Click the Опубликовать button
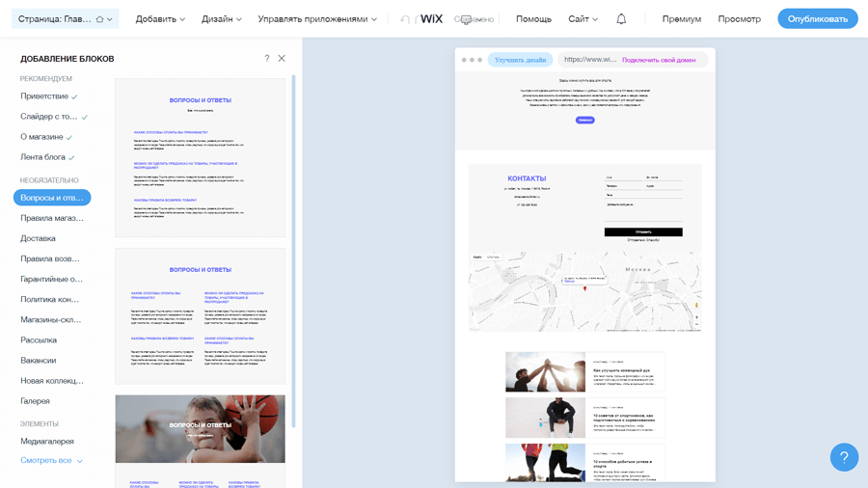 (x=817, y=19)
